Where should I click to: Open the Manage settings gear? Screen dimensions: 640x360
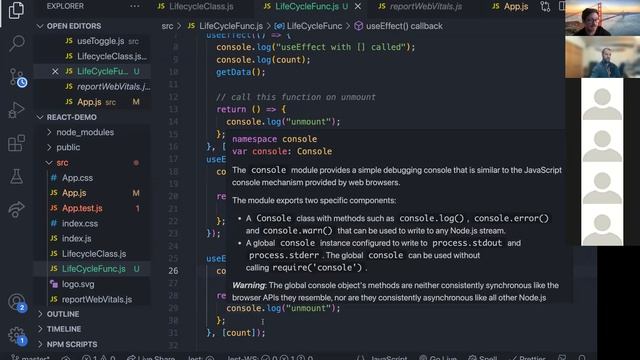17,336
